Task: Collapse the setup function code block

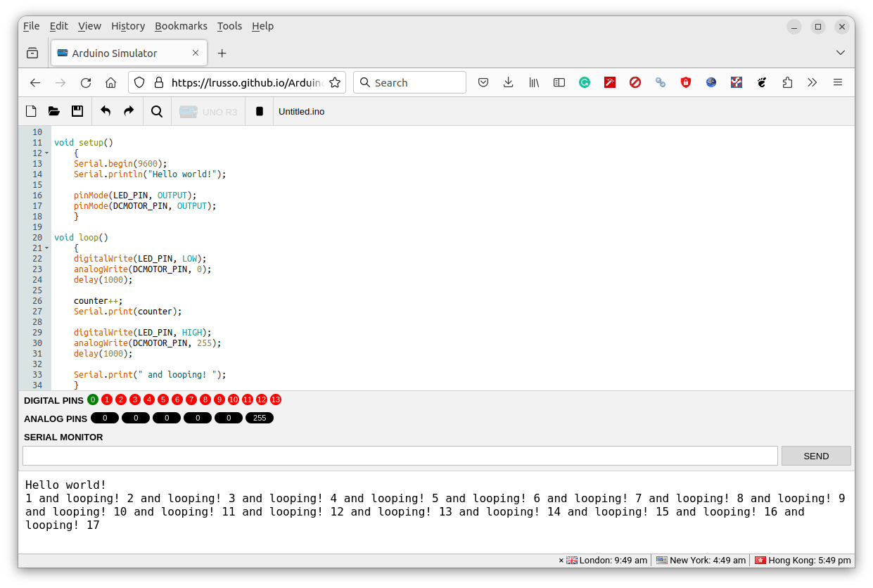Action: (x=48, y=153)
